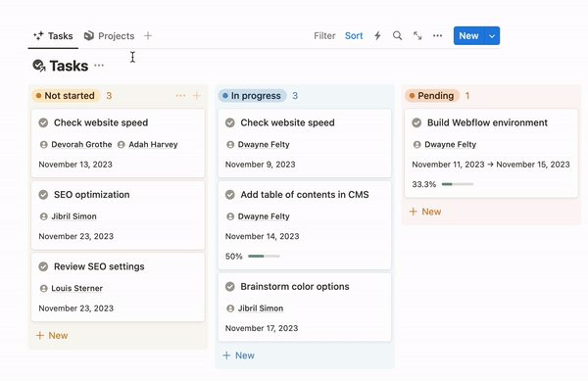Click assignee name Devorah Grothe

[81, 144]
